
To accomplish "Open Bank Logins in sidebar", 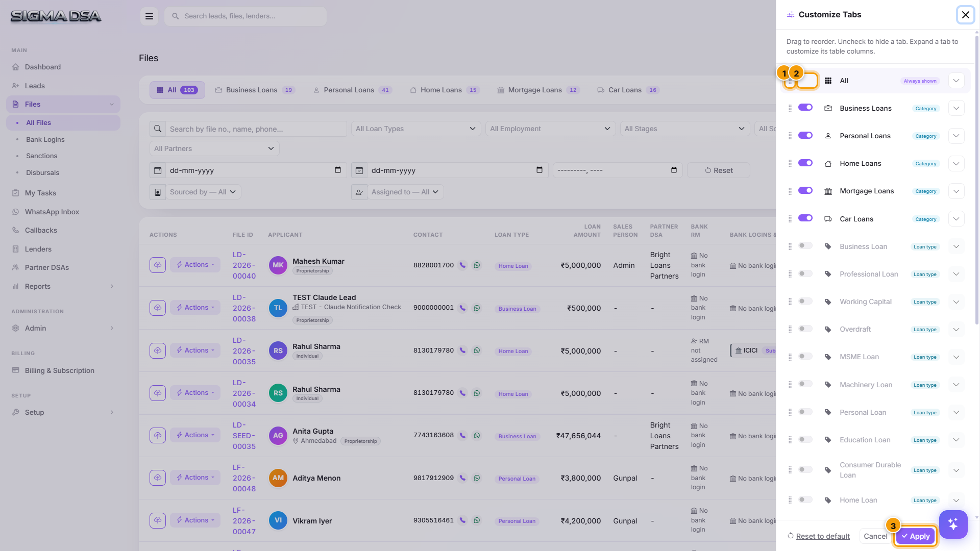I will pyautogui.click(x=45, y=139).
